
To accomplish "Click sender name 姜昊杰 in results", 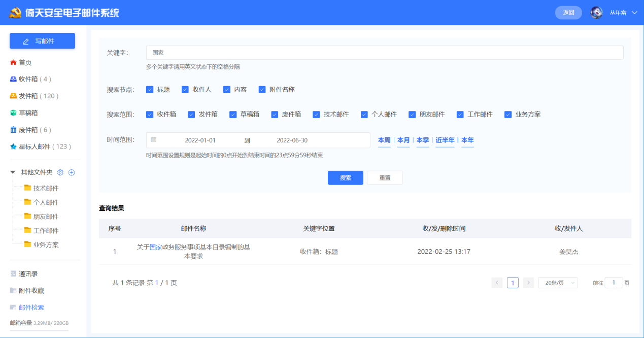I will pyautogui.click(x=568, y=252).
